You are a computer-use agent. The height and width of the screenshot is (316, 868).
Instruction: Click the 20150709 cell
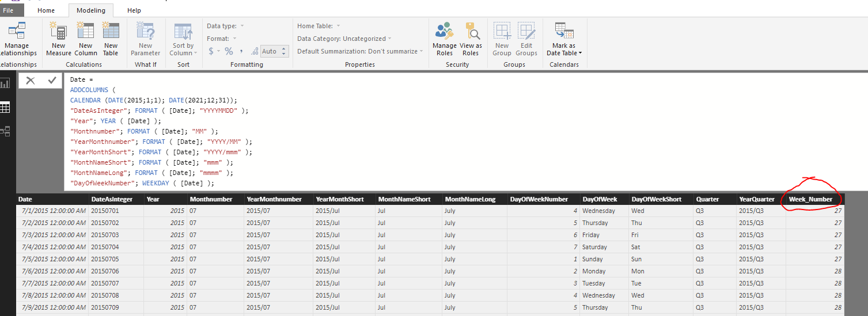[x=116, y=307]
